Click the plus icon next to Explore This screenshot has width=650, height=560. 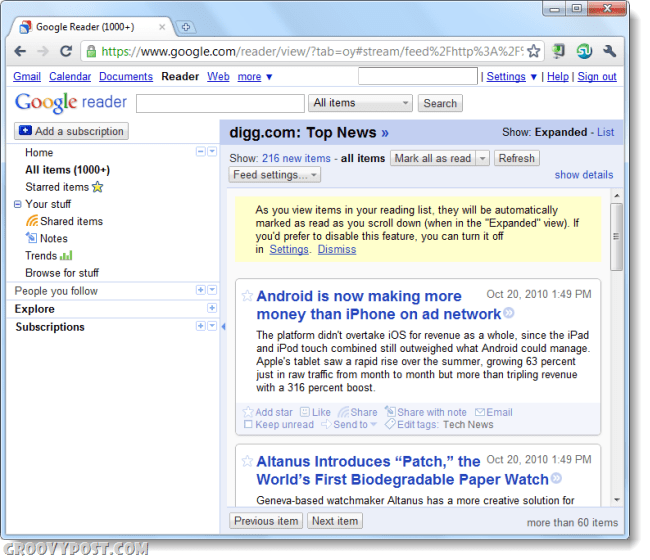point(211,308)
